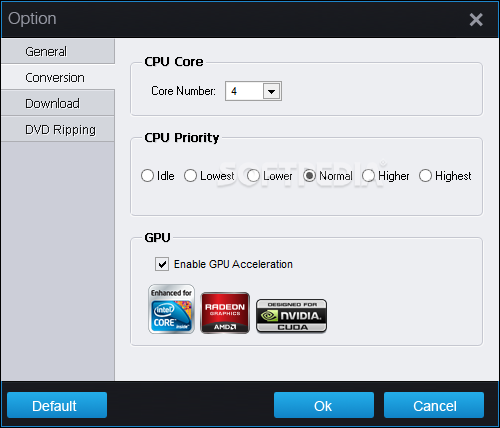500x428 pixels.
Task: Toggle Enable GPU Acceleration checkbox
Action: (x=162, y=264)
